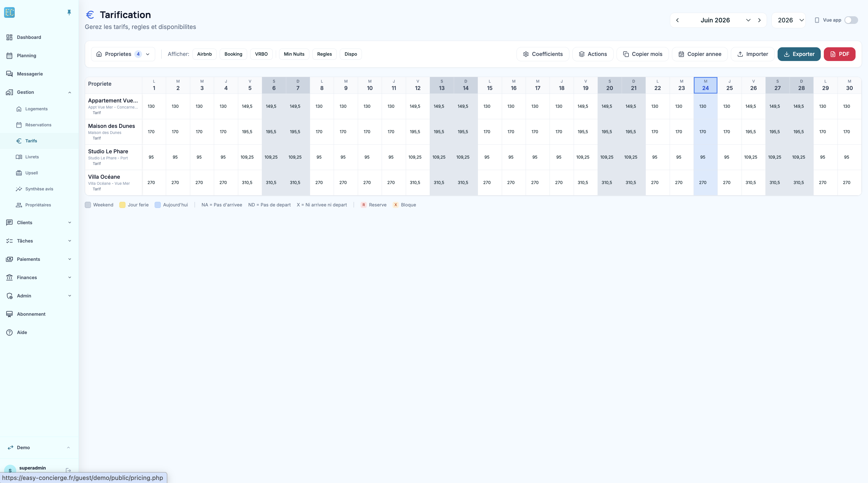This screenshot has height=483, width=868.
Task: Expand the Tâches menu section
Action: [70, 241]
